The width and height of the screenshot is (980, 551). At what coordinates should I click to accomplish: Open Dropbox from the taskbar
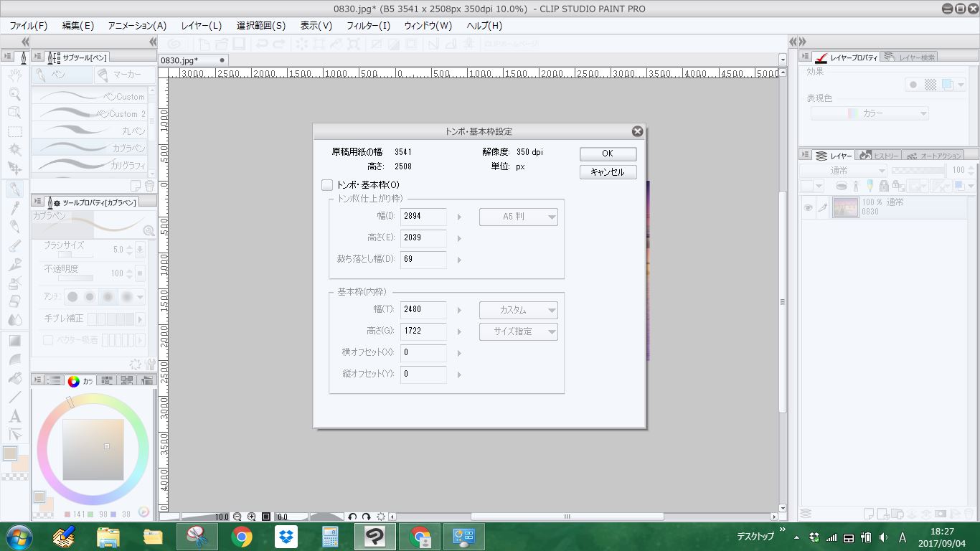(286, 537)
